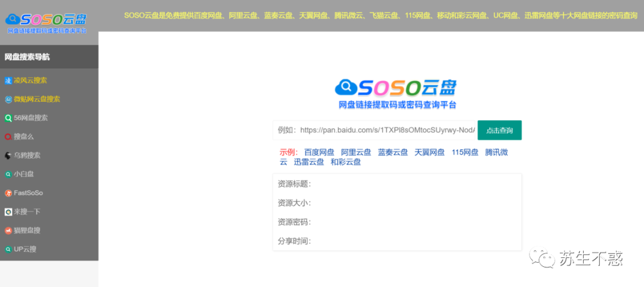This screenshot has height=287, width=644.
Task: Select the 阿里云盘 example link
Action: [356, 153]
